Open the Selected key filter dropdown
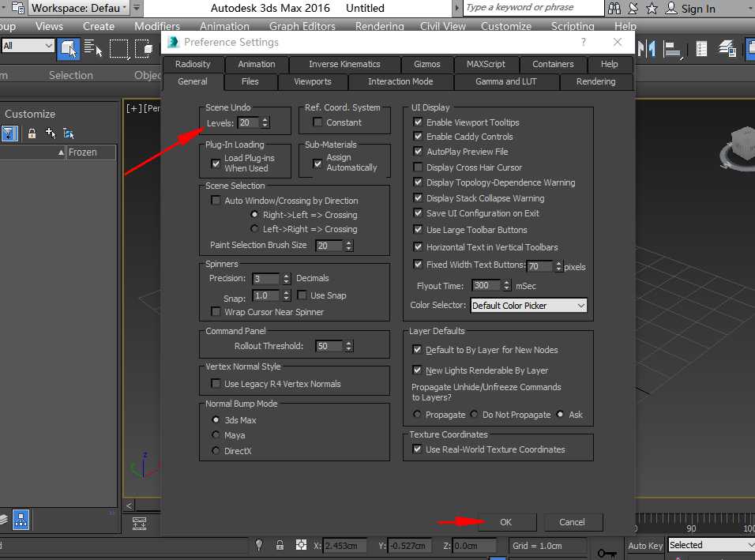 712,544
